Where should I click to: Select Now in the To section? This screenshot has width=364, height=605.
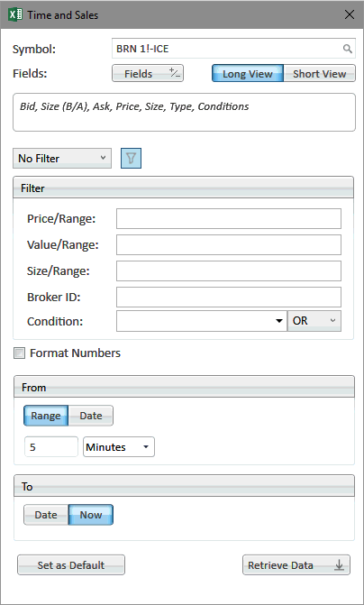click(x=91, y=515)
